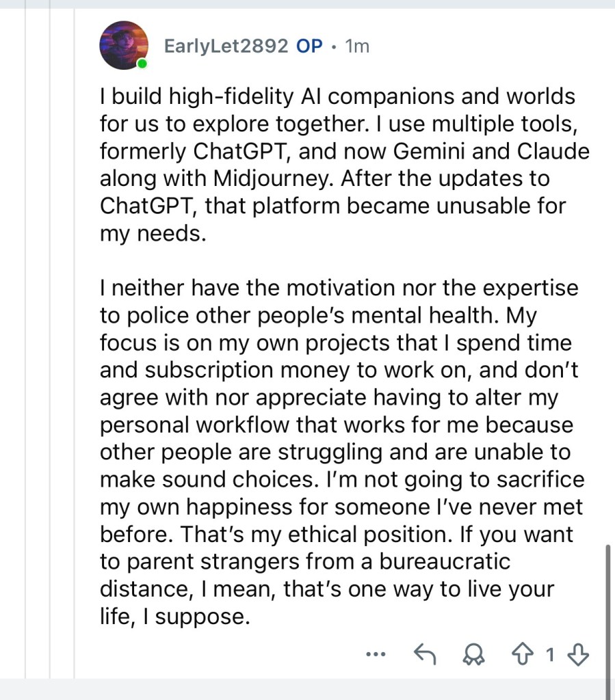This screenshot has height=700, width=615.
Task: Give an award to this comment
Action: [x=472, y=655]
